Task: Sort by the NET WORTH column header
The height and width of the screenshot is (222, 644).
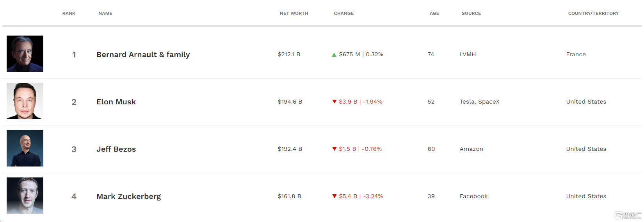Action: (x=294, y=13)
